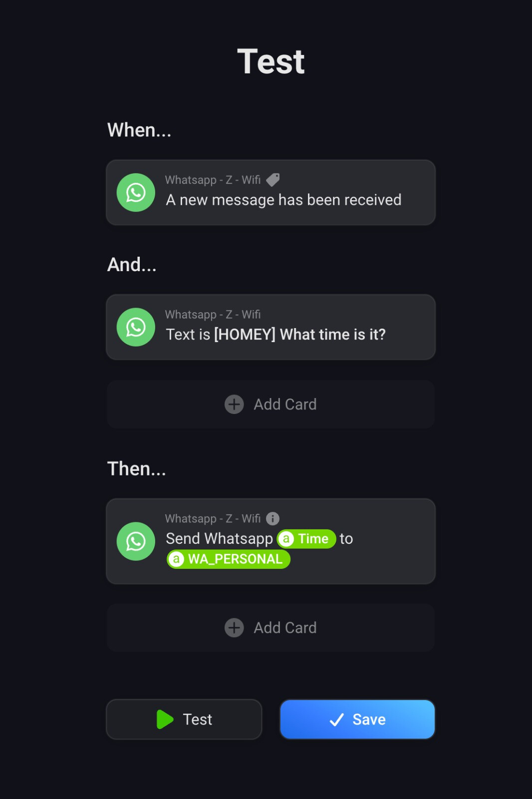The height and width of the screenshot is (799, 532).
Task: Click the green play icon on Test button
Action: (165, 720)
